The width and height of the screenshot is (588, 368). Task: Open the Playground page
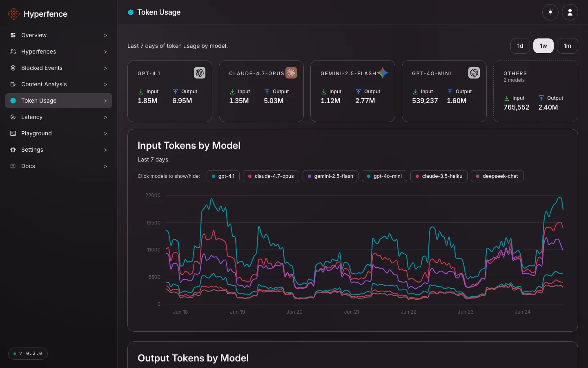pos(58,133)
